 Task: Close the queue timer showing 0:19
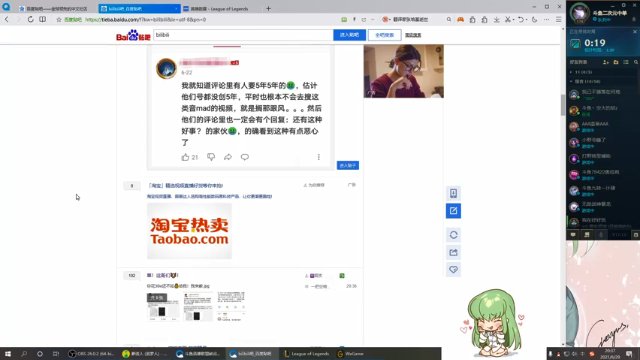click(635, 31)
